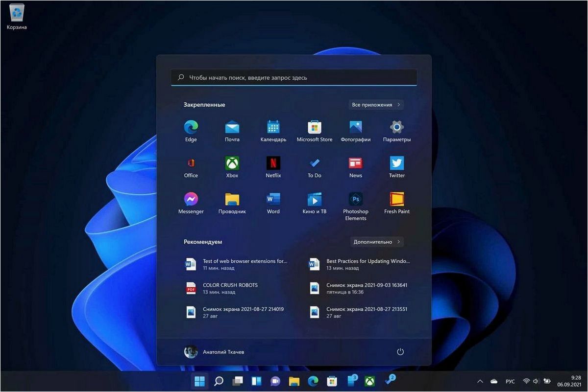Screen dimensions: 588x392
Task: Launch Netflix
Action: coord(273,167)
